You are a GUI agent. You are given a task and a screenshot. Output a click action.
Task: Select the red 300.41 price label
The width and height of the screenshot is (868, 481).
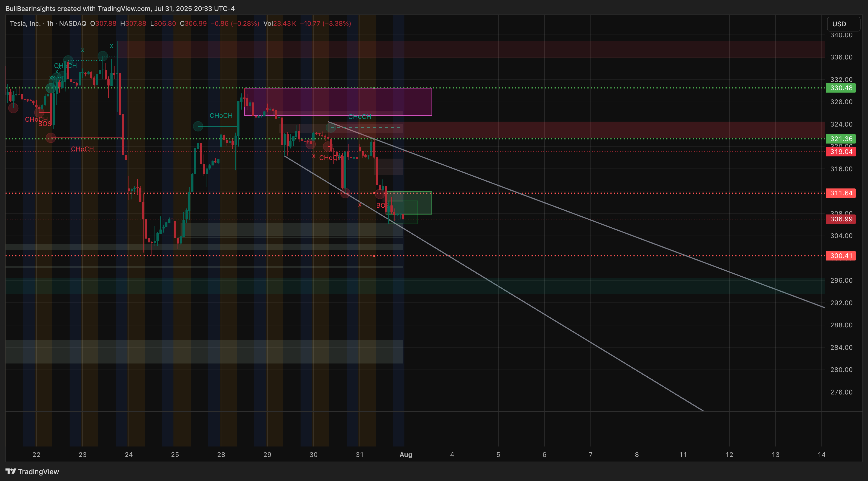coord(841,256)
